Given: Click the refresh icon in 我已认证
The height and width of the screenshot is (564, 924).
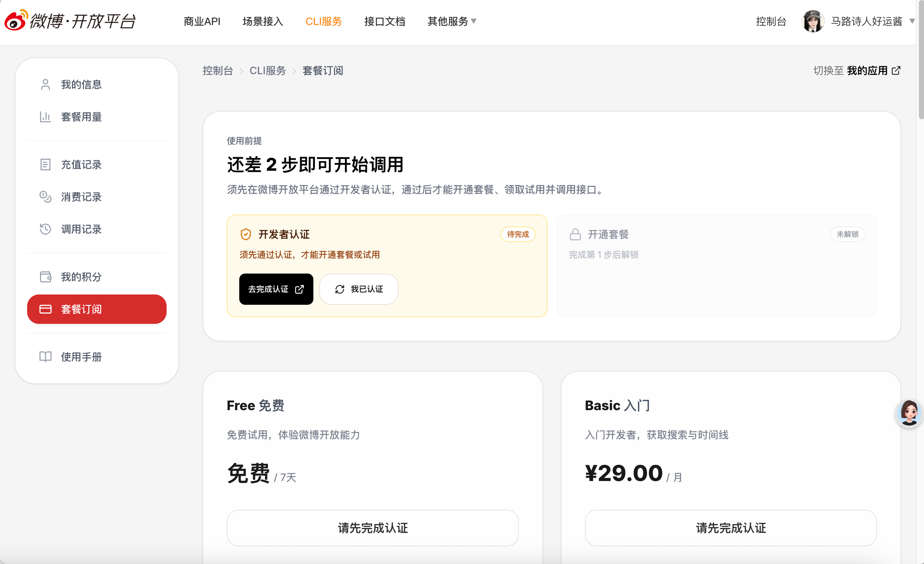Looking at the screenshot, I should (340, 289).
